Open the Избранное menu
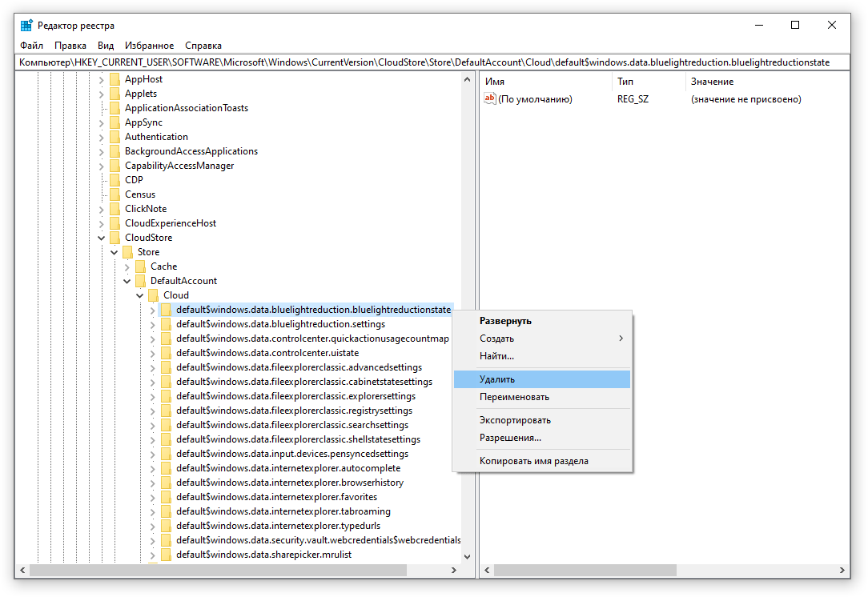 (x=149, y=46)
